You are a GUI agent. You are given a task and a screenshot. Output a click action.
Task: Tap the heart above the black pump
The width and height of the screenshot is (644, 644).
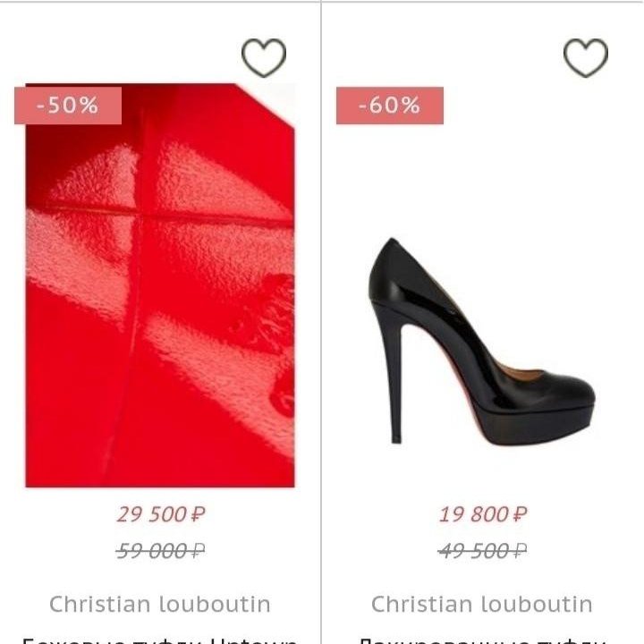pyautogui.click(x=586, y=58)
